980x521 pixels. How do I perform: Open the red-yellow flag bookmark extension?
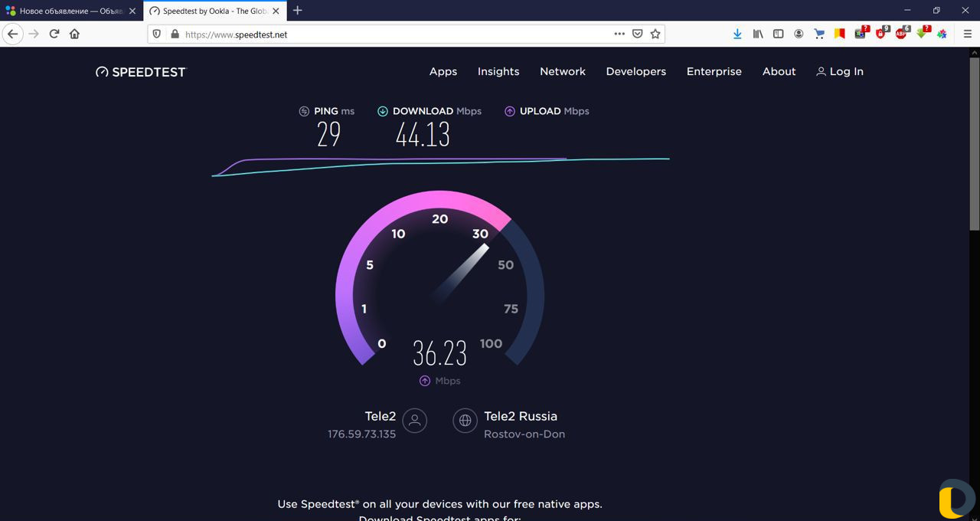(x=840, y=34)
